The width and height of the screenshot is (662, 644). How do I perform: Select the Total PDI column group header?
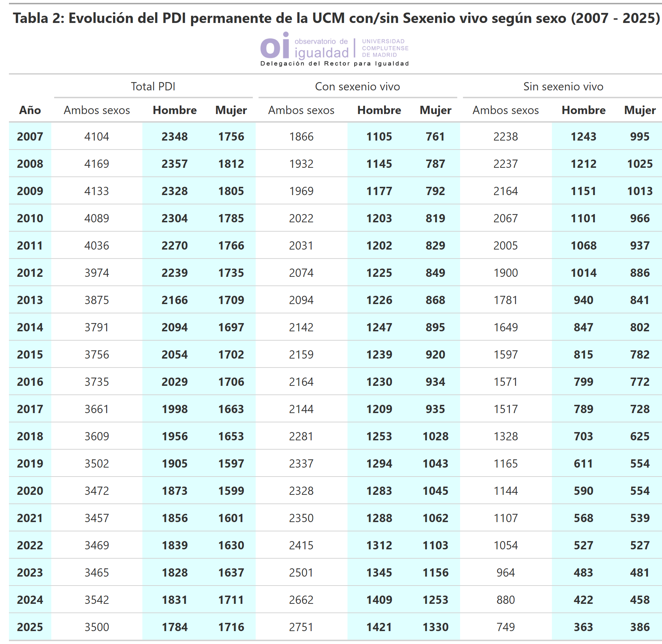coord(153,86)
